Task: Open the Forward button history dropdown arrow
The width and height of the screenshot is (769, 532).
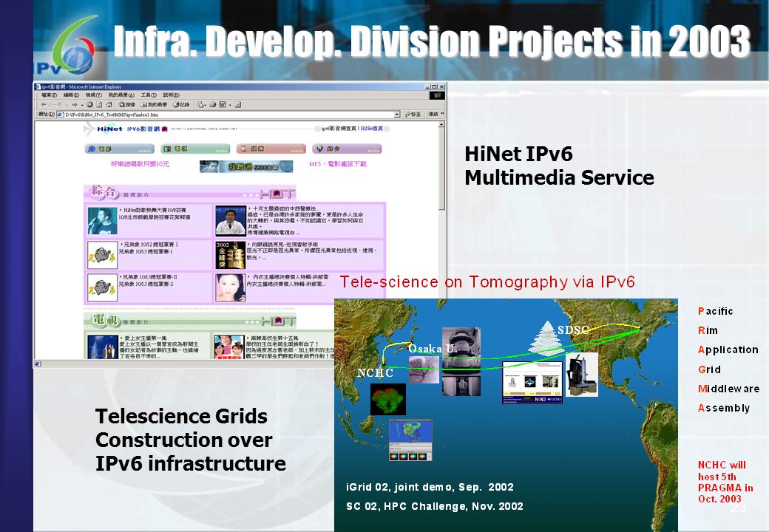Action: point(82,105)
